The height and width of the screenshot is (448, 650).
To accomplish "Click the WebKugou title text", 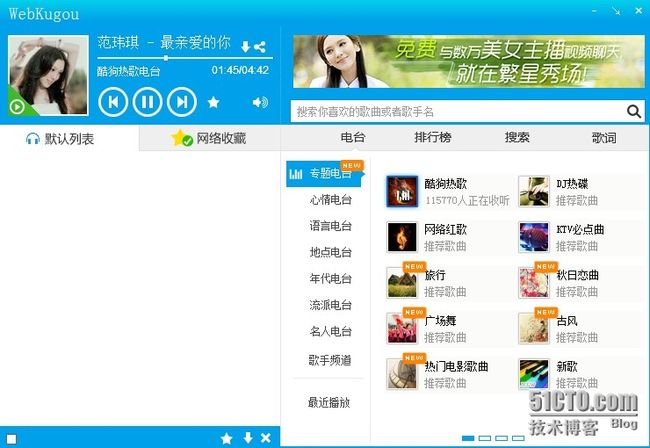I will point(44,14).
